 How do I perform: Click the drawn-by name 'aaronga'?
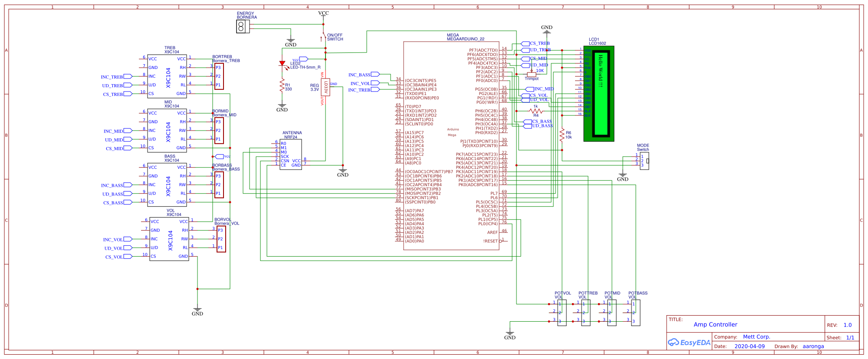click(x=813, y=346)
